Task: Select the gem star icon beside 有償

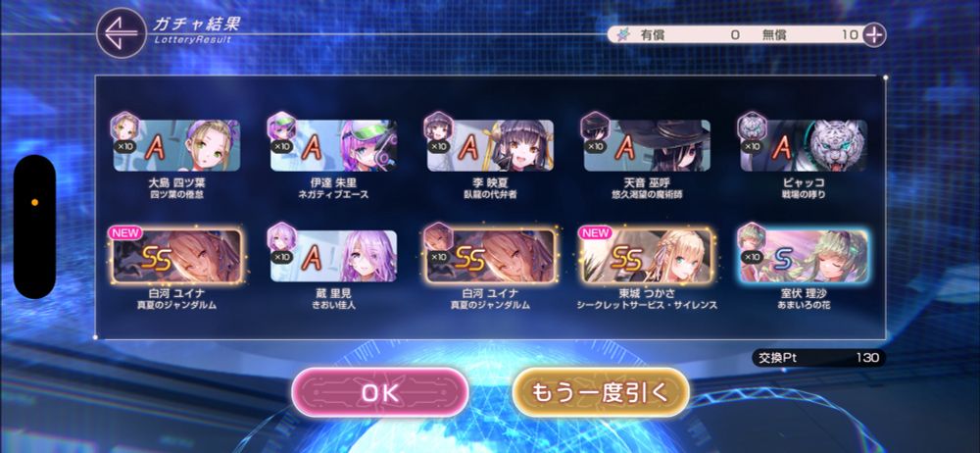Action: pos(623,35)
